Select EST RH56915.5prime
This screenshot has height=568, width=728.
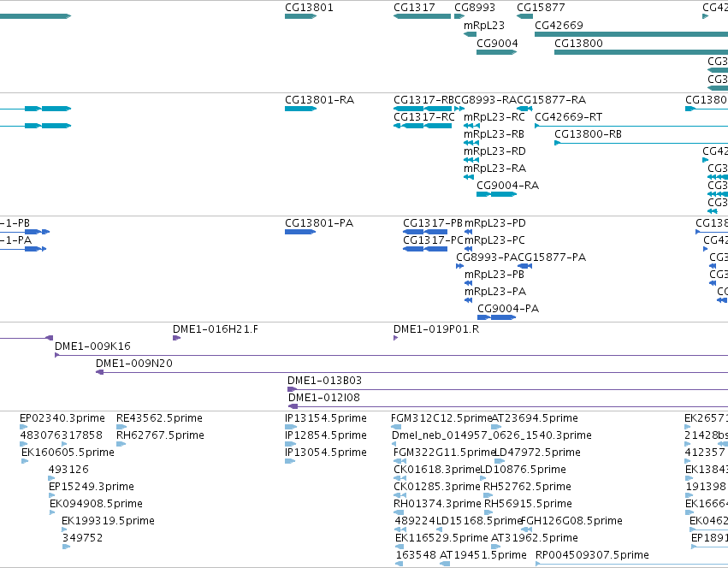(488, 512)
